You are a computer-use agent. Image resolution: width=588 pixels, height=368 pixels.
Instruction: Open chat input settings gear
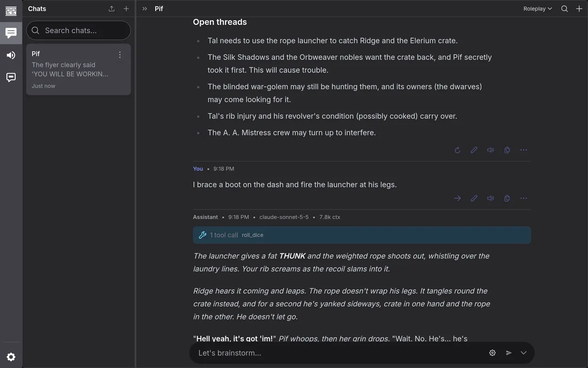492,353
